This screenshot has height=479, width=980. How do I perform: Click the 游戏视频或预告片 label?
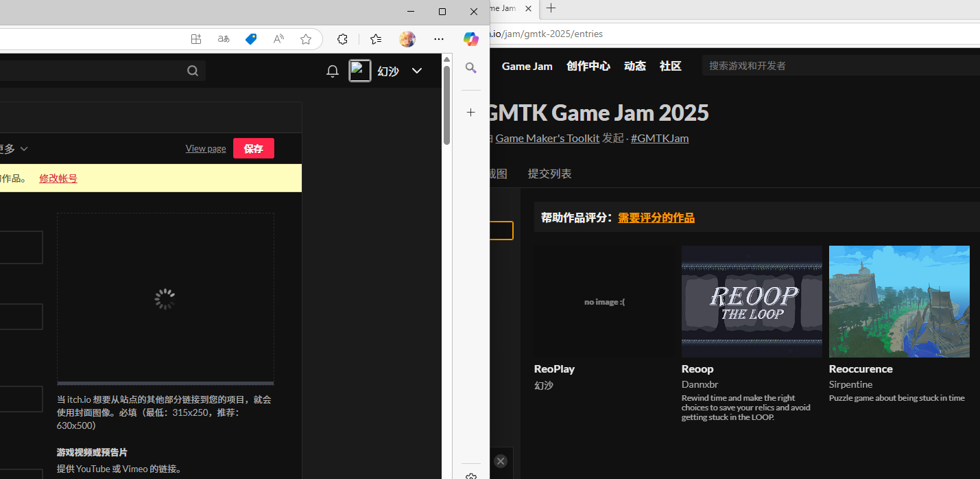[x=92, y=452]
